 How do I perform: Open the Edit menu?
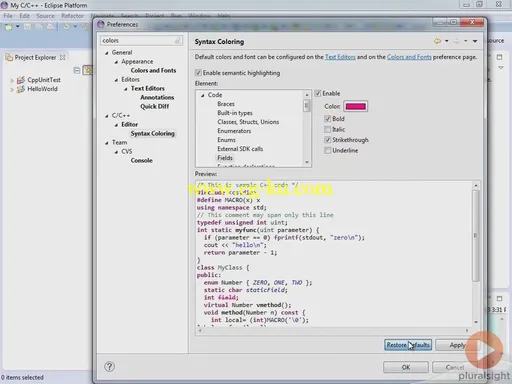coord(24,16)
